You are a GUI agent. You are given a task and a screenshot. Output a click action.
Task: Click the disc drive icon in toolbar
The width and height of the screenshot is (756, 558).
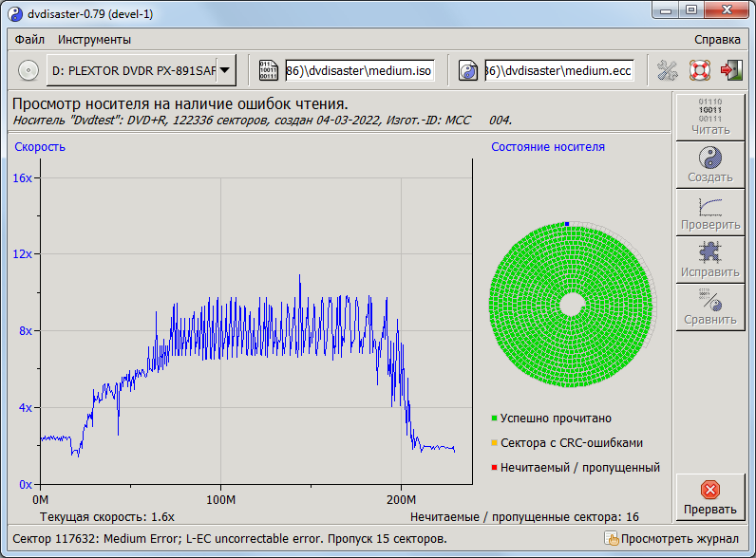coord(28,70)
